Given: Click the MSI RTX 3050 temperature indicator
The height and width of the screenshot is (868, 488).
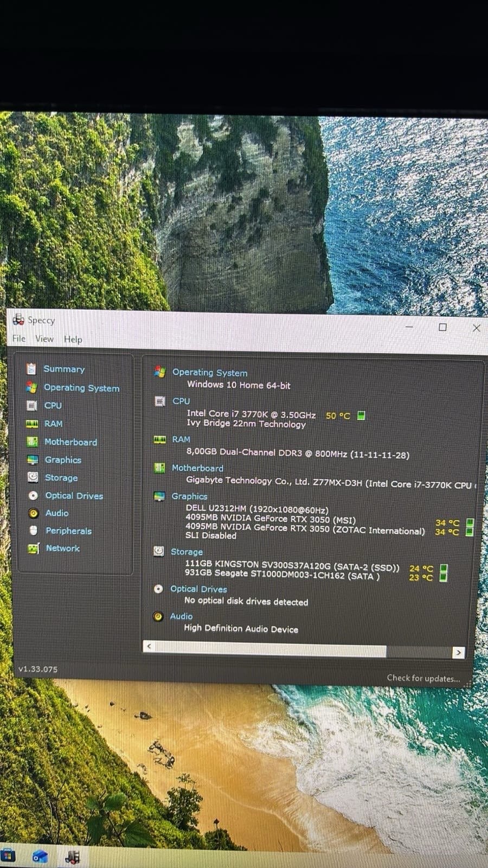Looking at the screenshot, I should pyautogui.click(x=470, y=523).
